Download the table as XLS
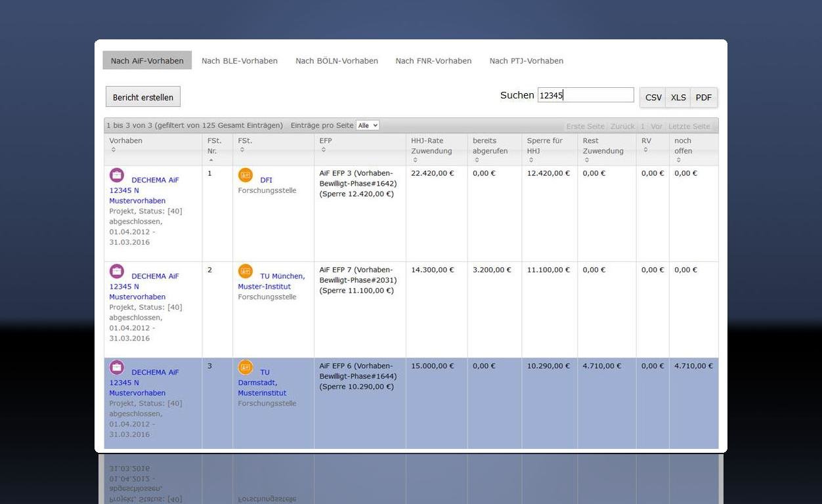The height and width of the screenshot is (504, 822). coord(678,97)
